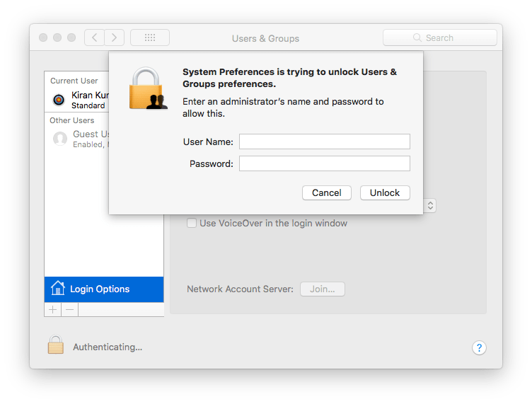Click the third (zoom) window control

[x=71, y=37]
